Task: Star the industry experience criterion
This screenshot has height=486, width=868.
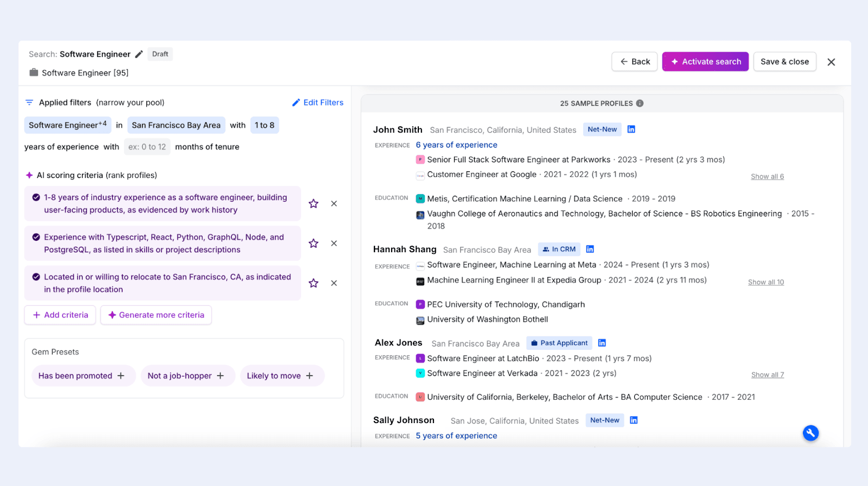Action: pyautogui.click(x=314, y=204)
